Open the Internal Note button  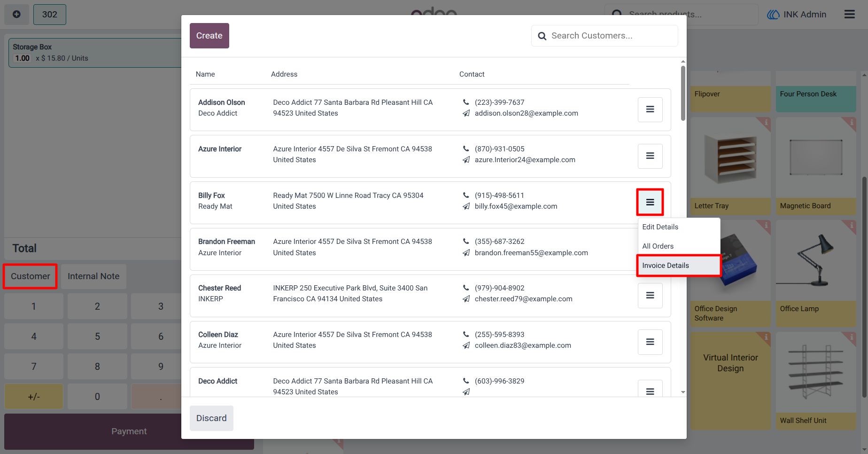(x=93, y=276)
